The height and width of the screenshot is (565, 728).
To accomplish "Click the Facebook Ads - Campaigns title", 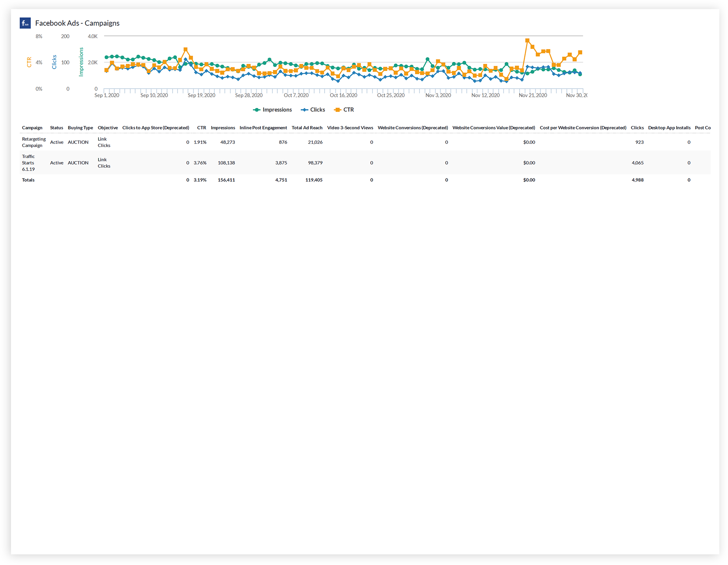I will (x=77, y=23).
